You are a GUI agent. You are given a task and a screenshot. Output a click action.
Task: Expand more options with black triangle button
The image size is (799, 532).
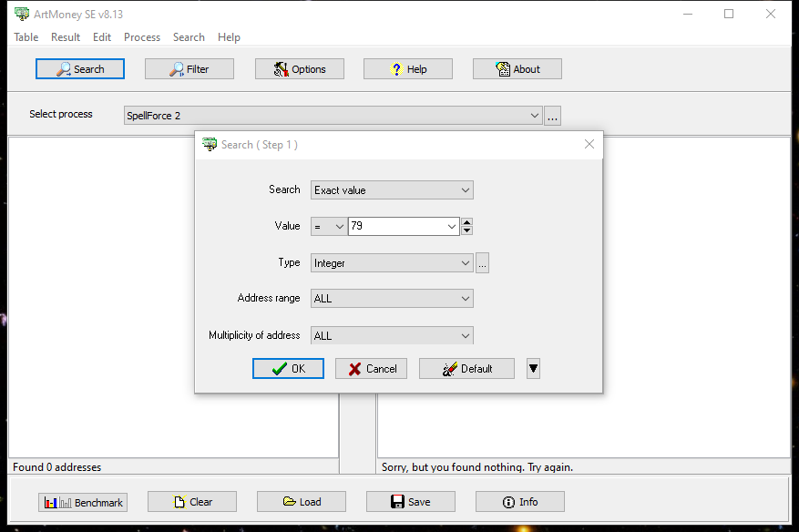tap(533, 368)
